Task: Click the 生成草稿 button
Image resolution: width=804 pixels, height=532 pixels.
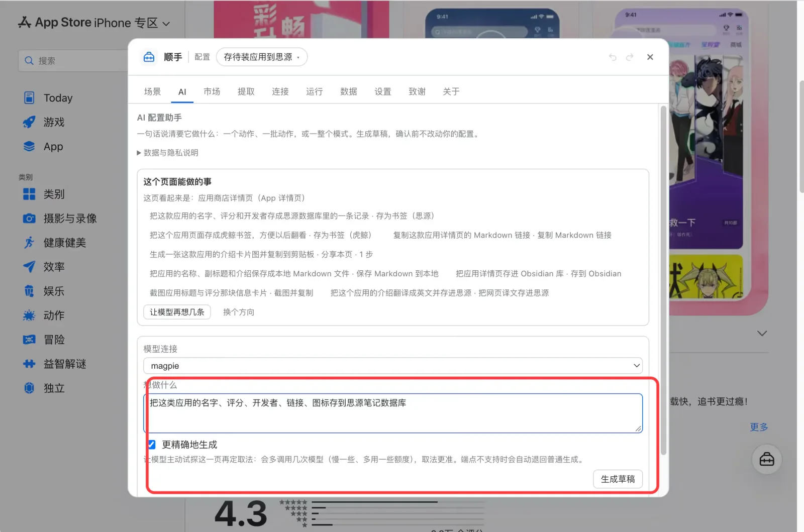Action: click(618, 479)
